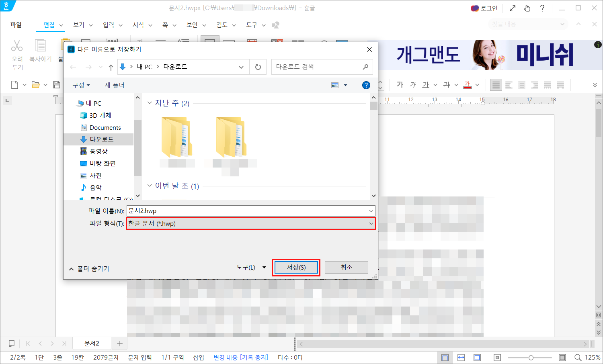This screenshot has height=364, width=603.
Task: Open the 파일 형식 file type dropdown
Action: point(251,224)
